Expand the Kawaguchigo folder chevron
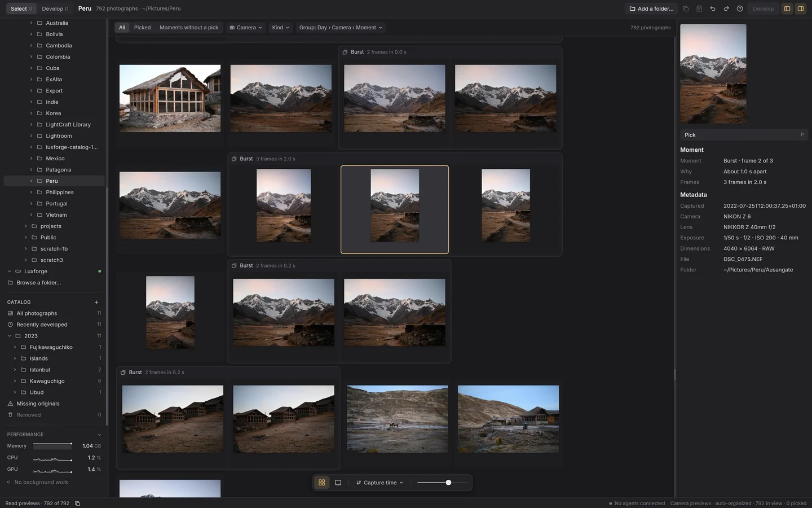This screenshot has height=508, width=812. coord(15,381)
